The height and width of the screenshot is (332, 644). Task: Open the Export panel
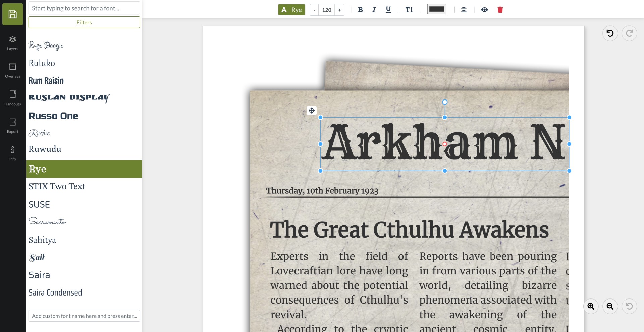point(13,126)
